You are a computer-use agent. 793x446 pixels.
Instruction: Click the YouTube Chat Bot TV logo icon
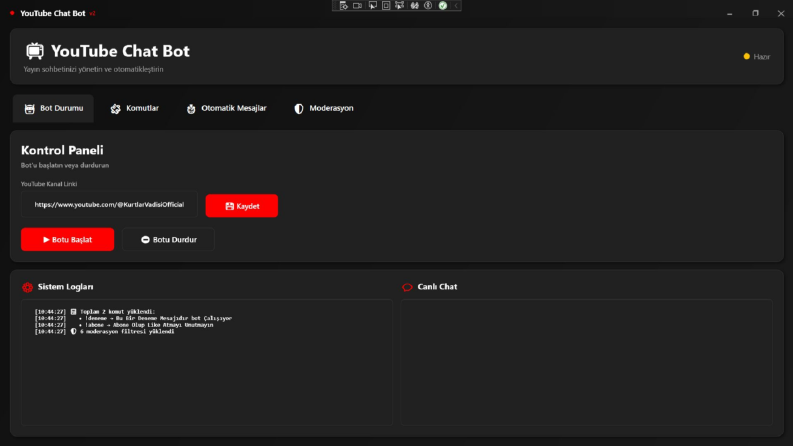[x=35, y=51]
